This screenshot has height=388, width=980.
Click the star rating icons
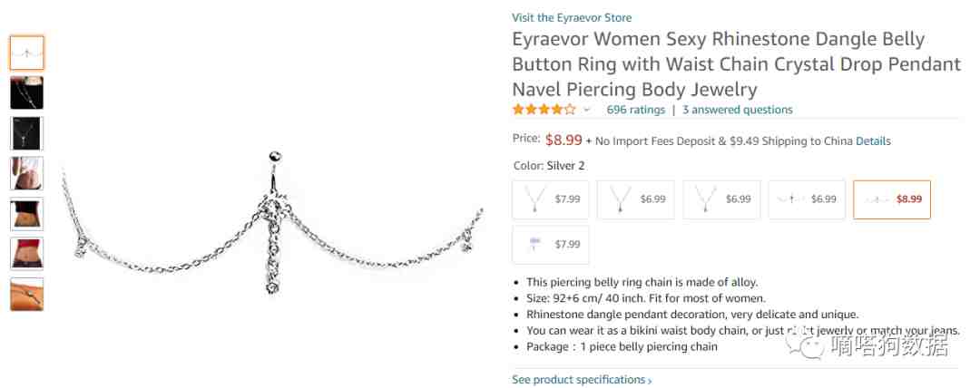pos(544,110)
